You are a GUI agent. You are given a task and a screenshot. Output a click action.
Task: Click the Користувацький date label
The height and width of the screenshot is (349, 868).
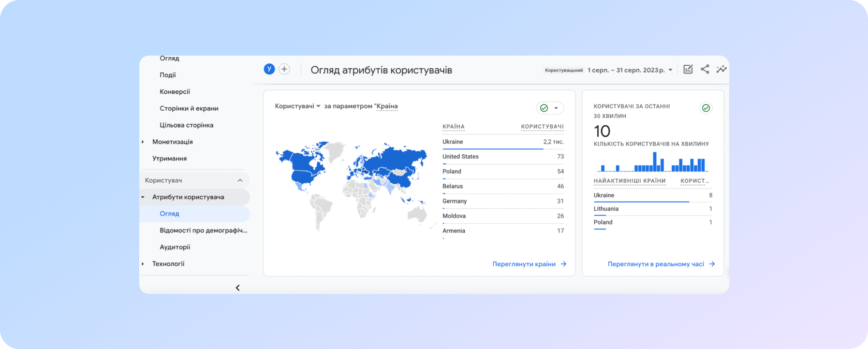(564, 70)
